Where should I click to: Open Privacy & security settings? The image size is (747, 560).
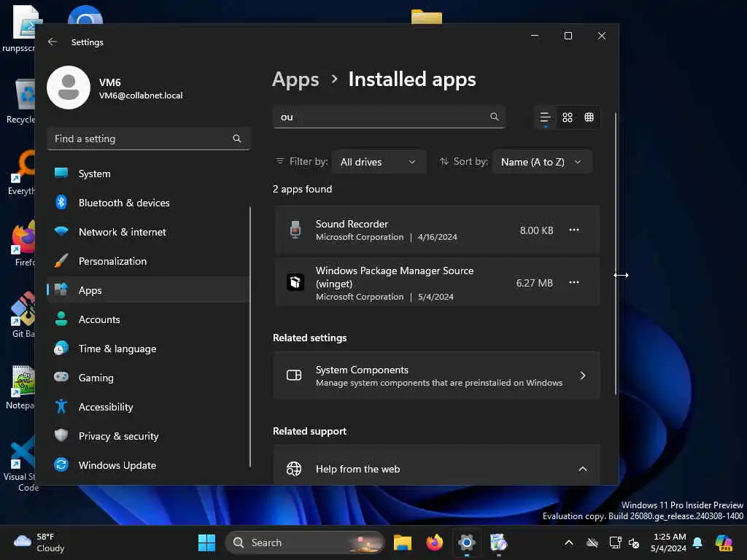click(x=148, y=436)
